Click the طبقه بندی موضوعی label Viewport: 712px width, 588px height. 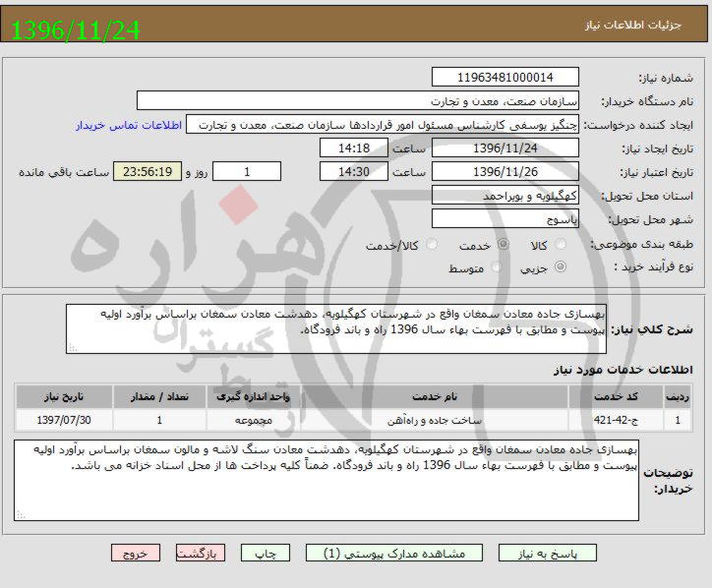pos(641,245)
